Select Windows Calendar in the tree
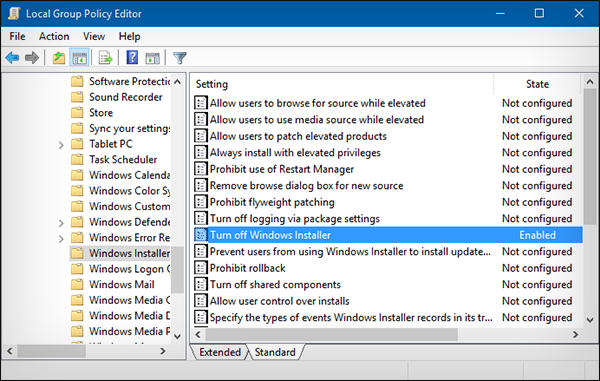Viewport: 600px width, 381px height. coord(129,175)
